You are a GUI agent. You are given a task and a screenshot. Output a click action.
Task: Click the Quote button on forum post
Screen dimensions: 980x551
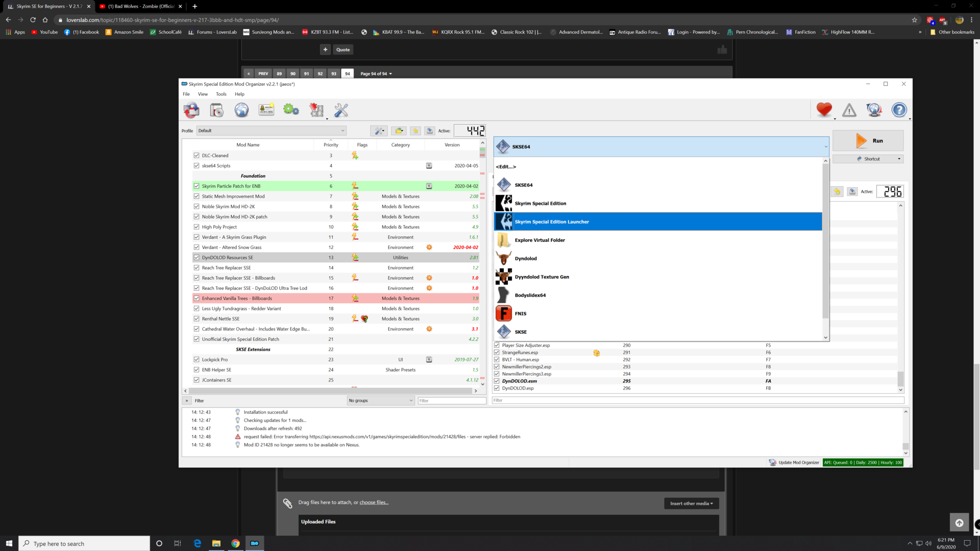(343, 50)
